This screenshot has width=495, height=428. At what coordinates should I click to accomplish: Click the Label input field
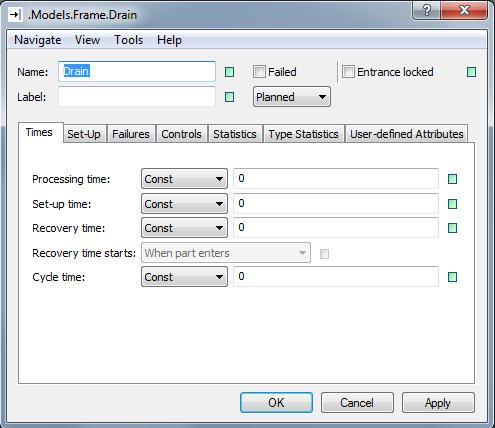[x=137, y=97]
